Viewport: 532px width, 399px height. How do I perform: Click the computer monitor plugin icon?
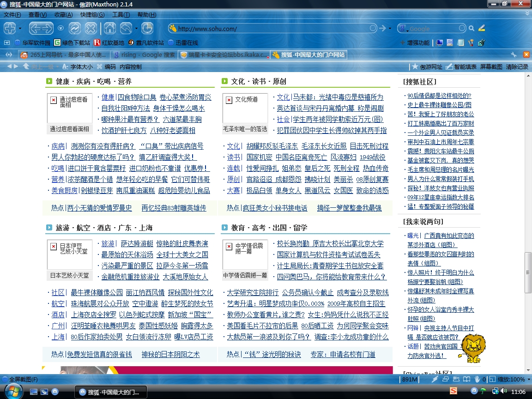pos(440,43)
